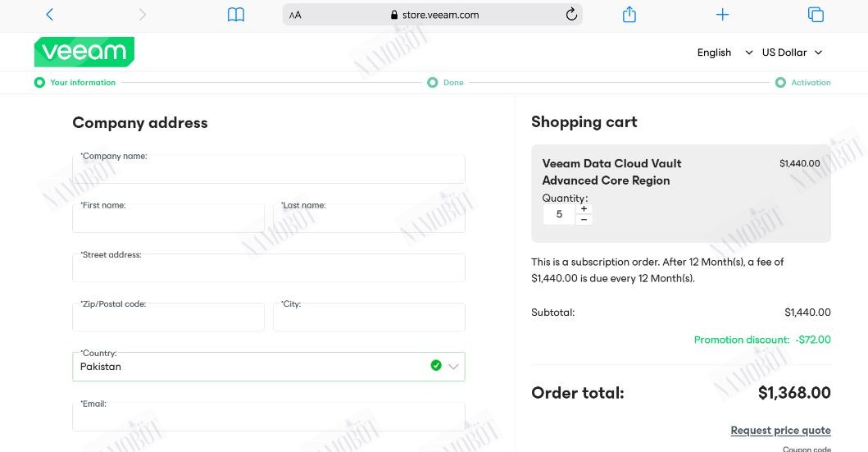Reload the page with refresh icon
Viewport: 868px width, 452px height.
pyautogui.click(x=571, y=15)
